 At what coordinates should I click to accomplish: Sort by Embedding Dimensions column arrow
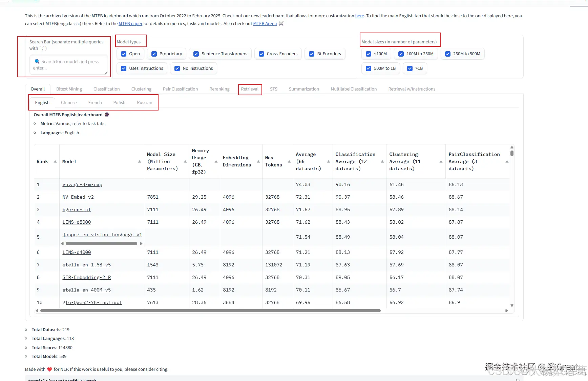click(258, 161)
